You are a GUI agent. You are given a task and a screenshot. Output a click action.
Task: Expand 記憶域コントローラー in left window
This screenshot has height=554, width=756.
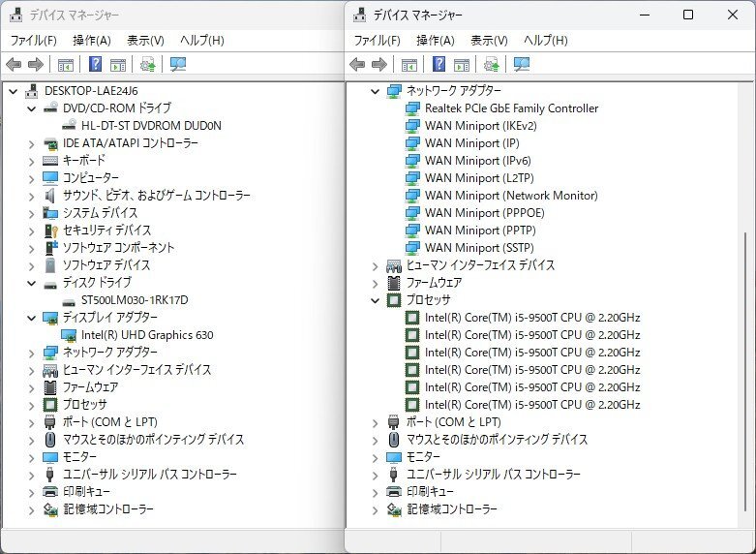(31, 510)
